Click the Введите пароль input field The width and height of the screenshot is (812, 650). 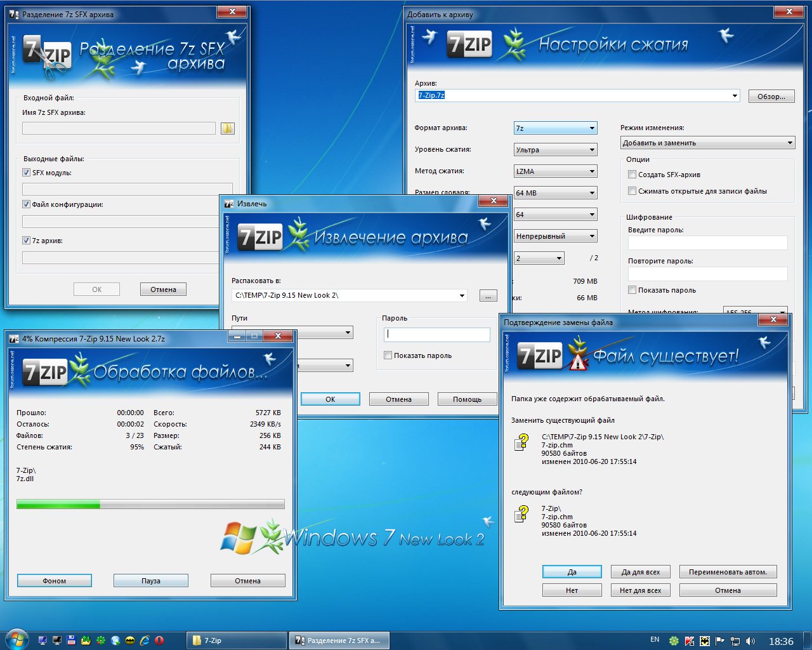click(707, 242)
